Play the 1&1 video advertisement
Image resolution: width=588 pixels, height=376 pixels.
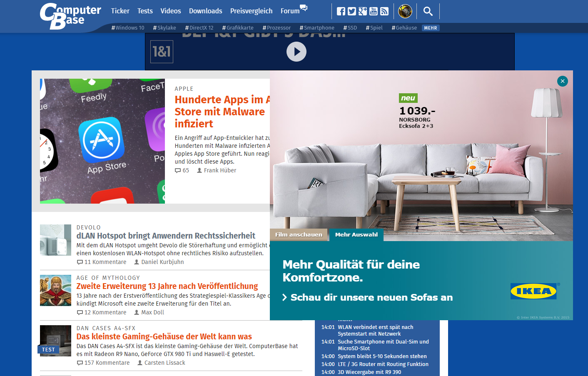(296, 52)
